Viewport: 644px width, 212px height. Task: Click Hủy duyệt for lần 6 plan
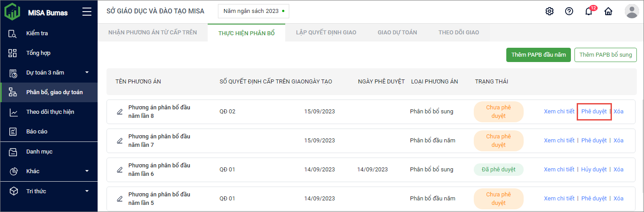tap(594, 170)
